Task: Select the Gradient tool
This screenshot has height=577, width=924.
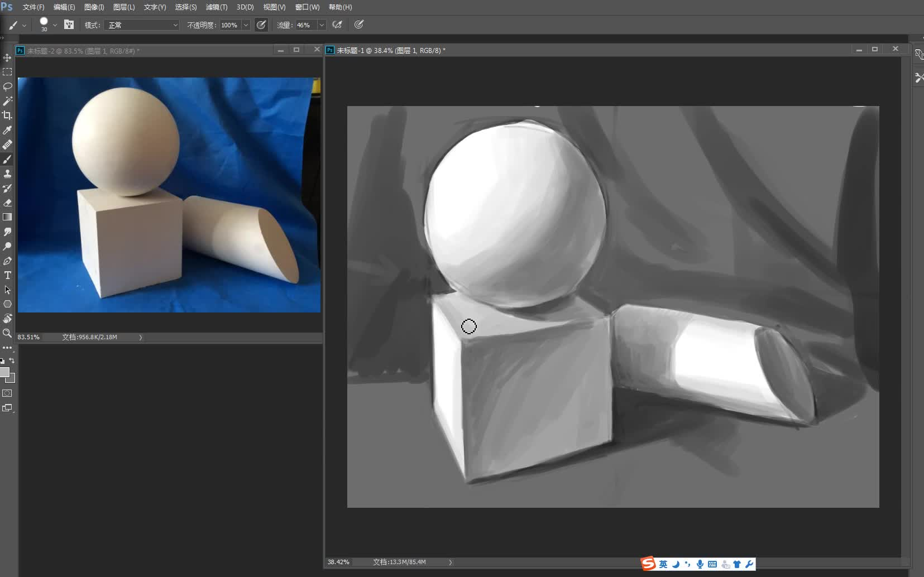Action: (x=7, y=217)
